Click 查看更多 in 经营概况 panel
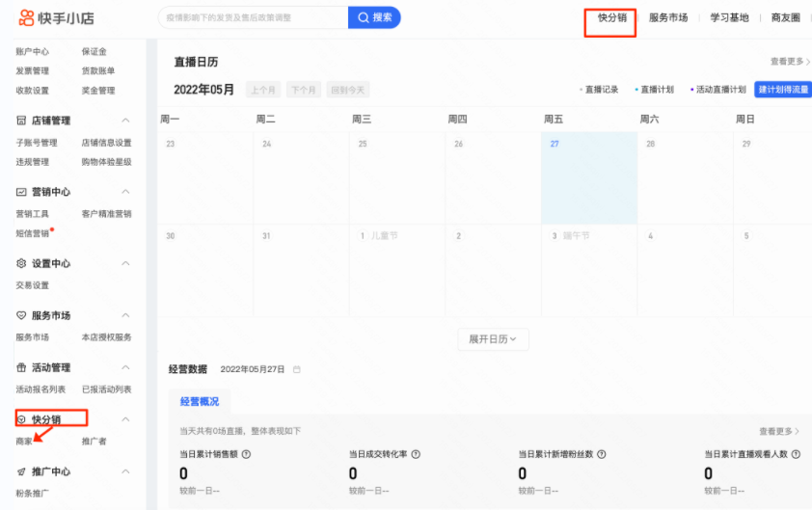This screenshot has height=510, width=812. 779,431
